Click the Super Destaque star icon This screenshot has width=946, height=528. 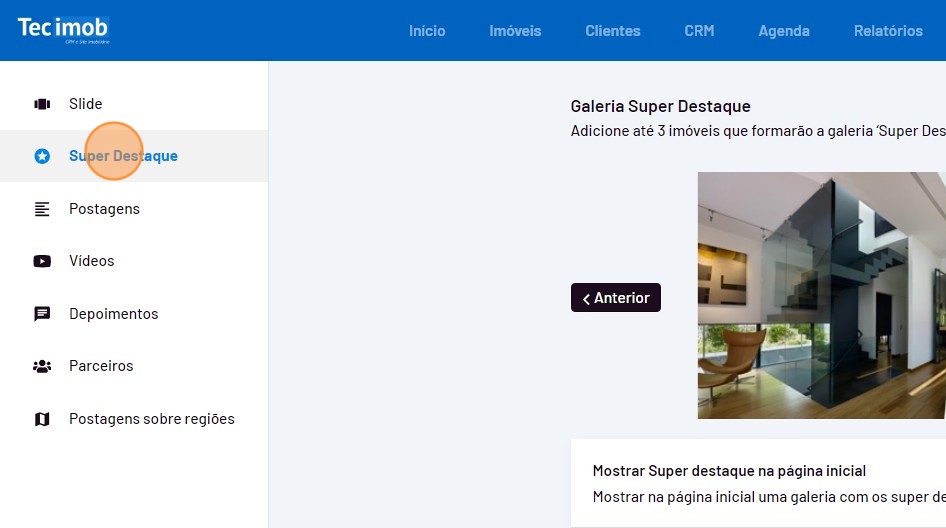click(42, 156)
